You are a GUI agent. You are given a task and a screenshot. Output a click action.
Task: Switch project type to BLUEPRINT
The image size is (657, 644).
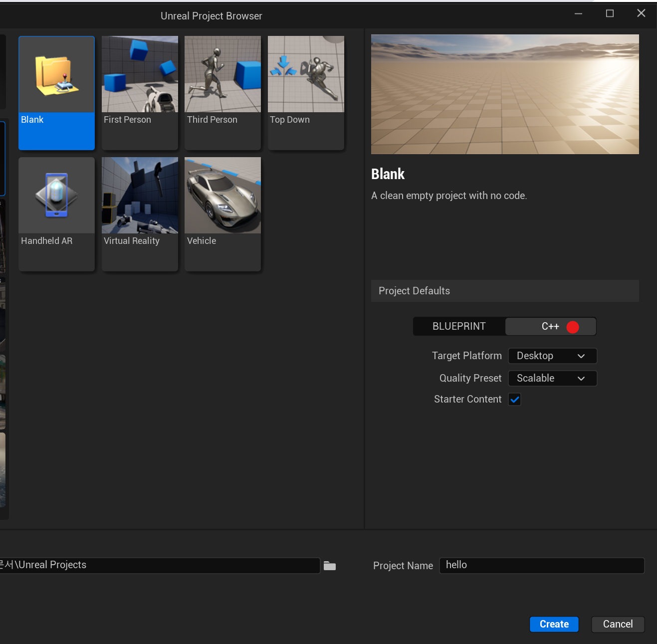coord(459,326)
